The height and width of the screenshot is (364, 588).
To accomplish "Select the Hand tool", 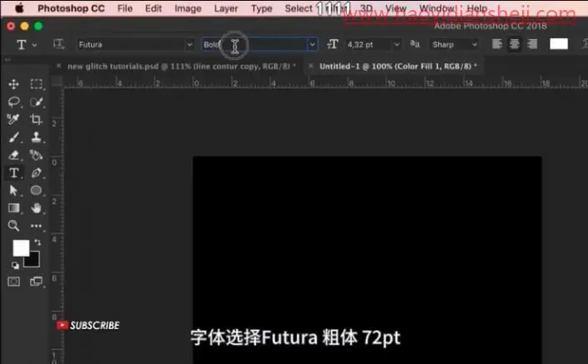I will [x=36, y=208].
